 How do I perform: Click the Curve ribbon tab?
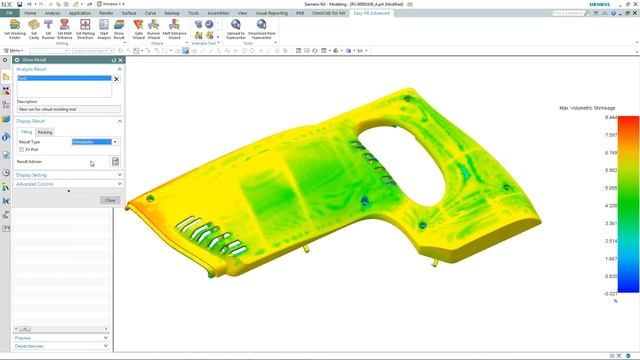[150, 13]
